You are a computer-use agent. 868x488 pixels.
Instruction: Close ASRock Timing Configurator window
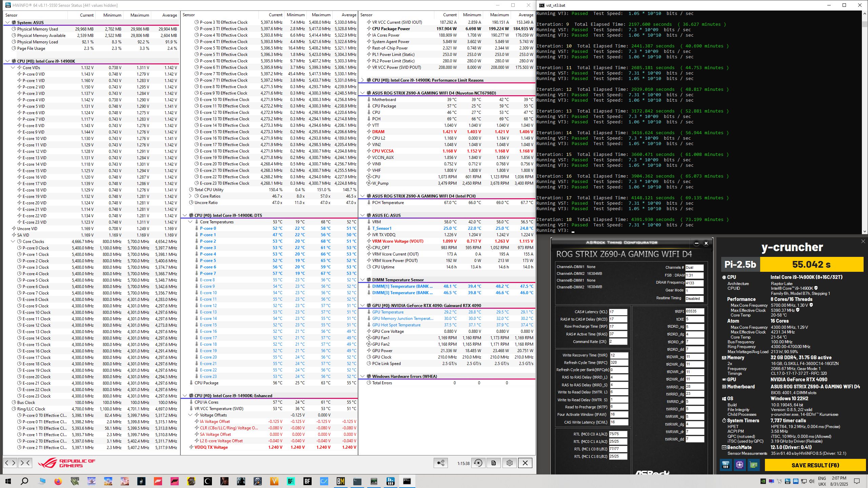(x=706, y=243)
